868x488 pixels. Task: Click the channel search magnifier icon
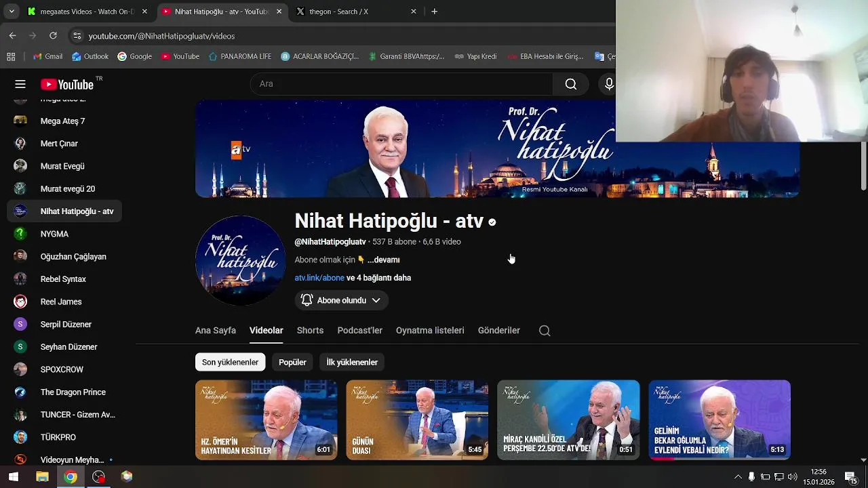pos(545,331)
